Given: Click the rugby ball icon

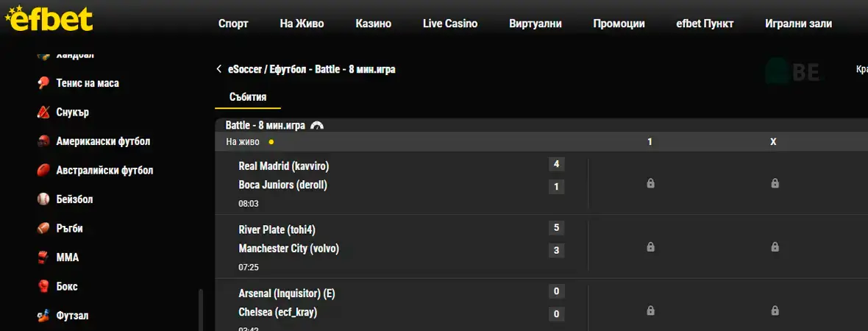Looking at the screenshot, I should point(43,228).
